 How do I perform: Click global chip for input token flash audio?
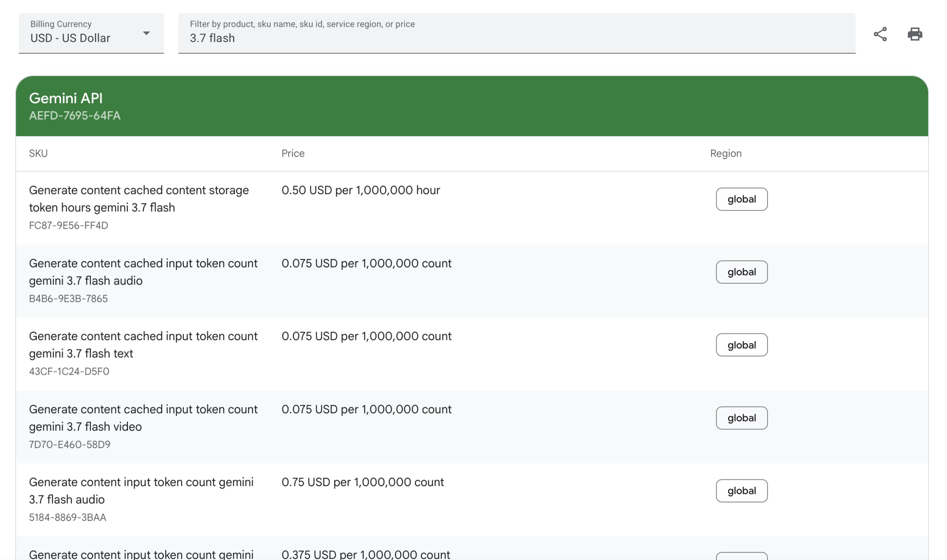pos(742,491)
